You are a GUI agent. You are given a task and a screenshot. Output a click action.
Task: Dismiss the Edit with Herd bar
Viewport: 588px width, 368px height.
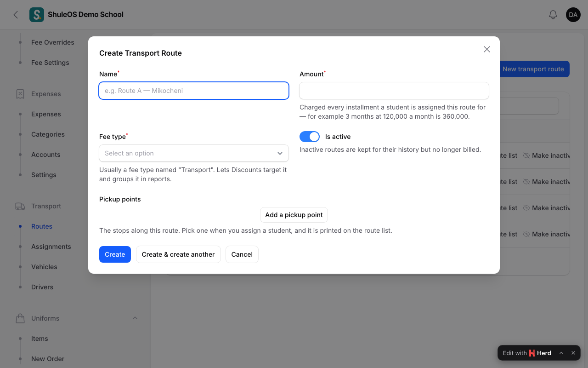[x=573, y=353]
